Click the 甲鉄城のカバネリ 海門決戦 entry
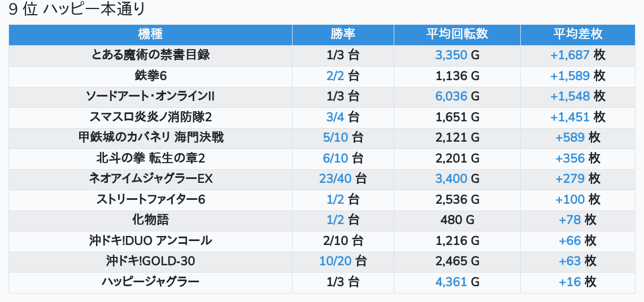 click(150, 138)
